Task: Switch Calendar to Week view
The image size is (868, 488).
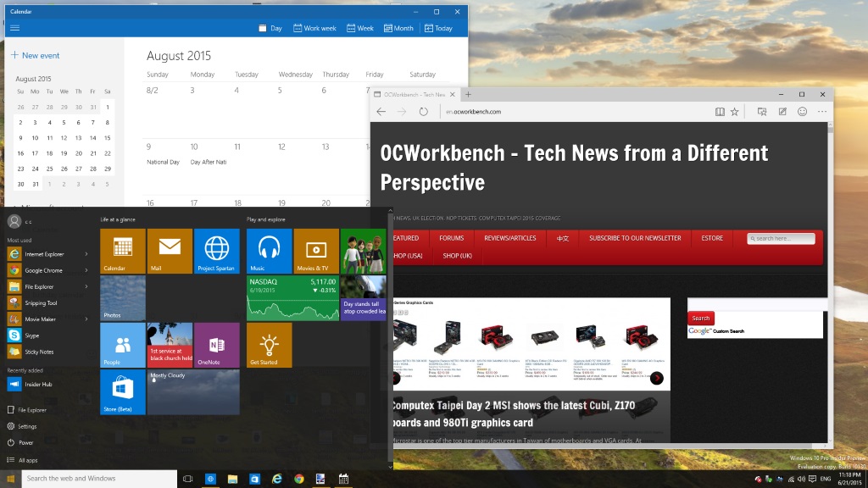Action: tap(359, 28)
